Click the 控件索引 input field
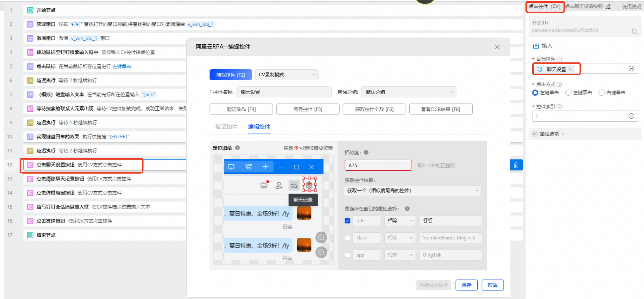Screen dimensions: 644x299 click(x=578, y=116)
